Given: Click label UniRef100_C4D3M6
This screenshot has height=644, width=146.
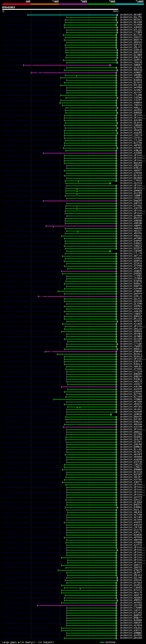Looking at the screenshot, I should point(131,98).
